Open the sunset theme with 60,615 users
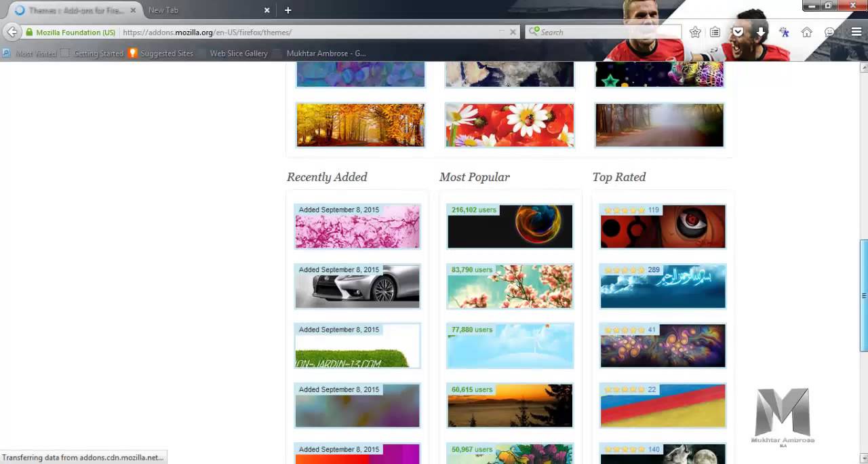This screenshot has width=868, height=464. pos(510,406)
